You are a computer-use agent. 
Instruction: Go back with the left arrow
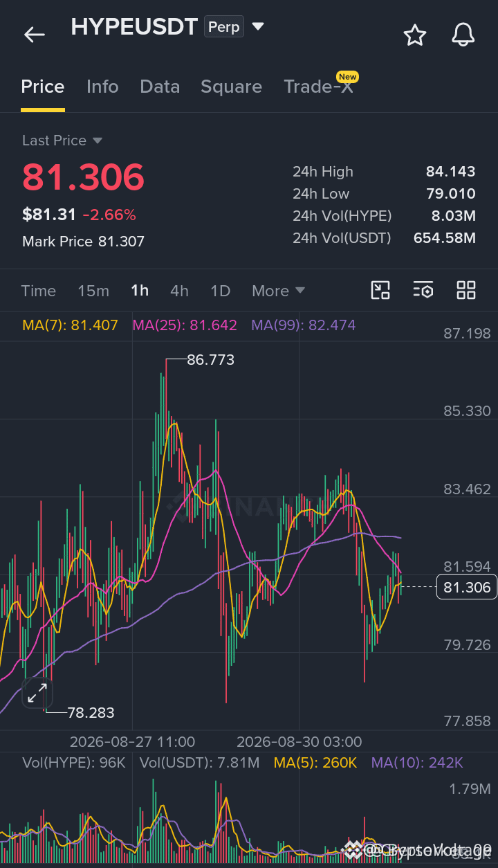click(34, 35)
